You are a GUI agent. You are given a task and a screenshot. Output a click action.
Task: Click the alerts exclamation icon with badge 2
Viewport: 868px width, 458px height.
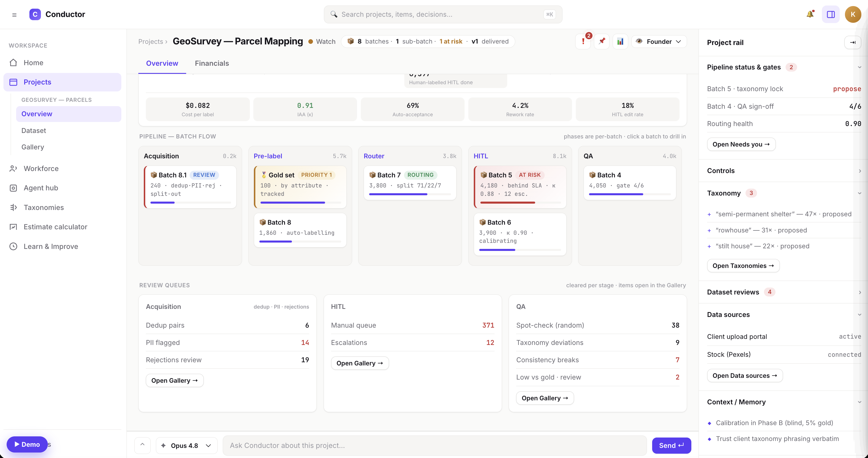pos(583,42)
